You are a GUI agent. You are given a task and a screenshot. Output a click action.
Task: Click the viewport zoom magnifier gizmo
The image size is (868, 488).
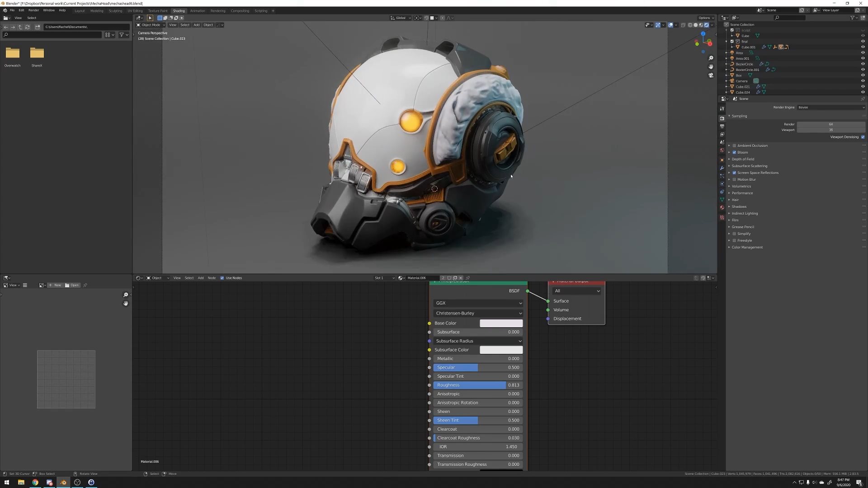711,58
